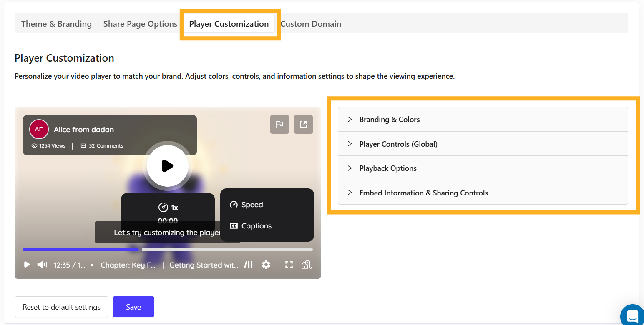Expand the Playback Options section
The height and width of the screenshot is (325, 644).
(387, 168)
